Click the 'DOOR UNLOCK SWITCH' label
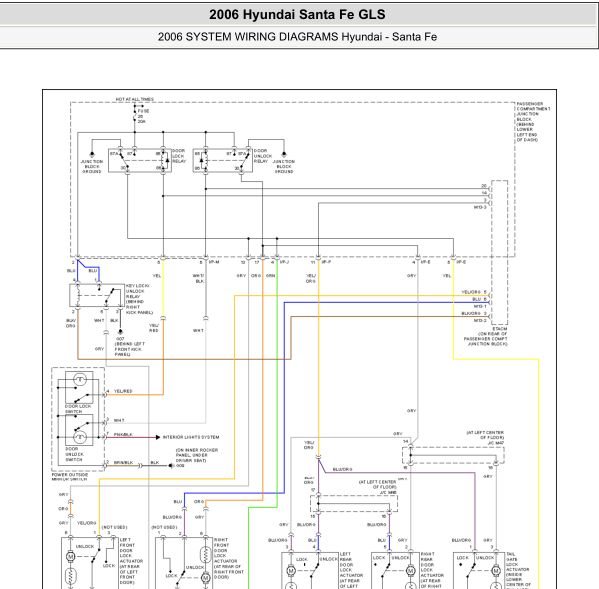 coord(74,454)
